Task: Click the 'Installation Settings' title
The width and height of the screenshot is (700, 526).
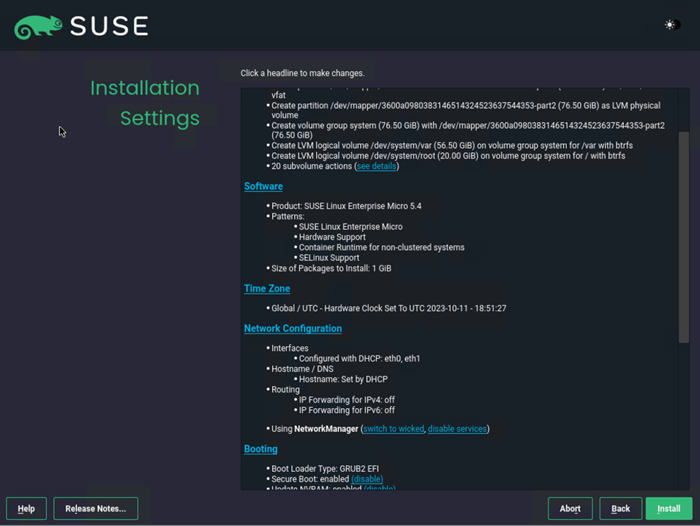Action: coord(145,103)
